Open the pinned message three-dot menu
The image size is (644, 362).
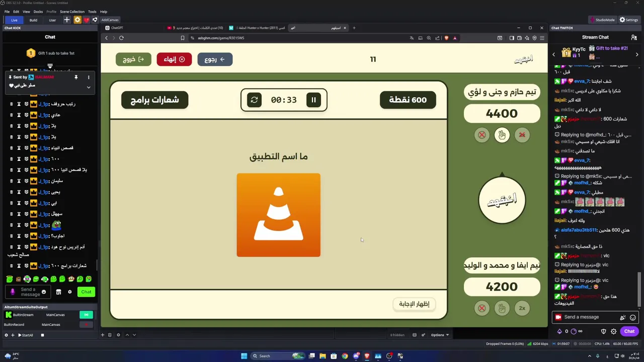89,77
